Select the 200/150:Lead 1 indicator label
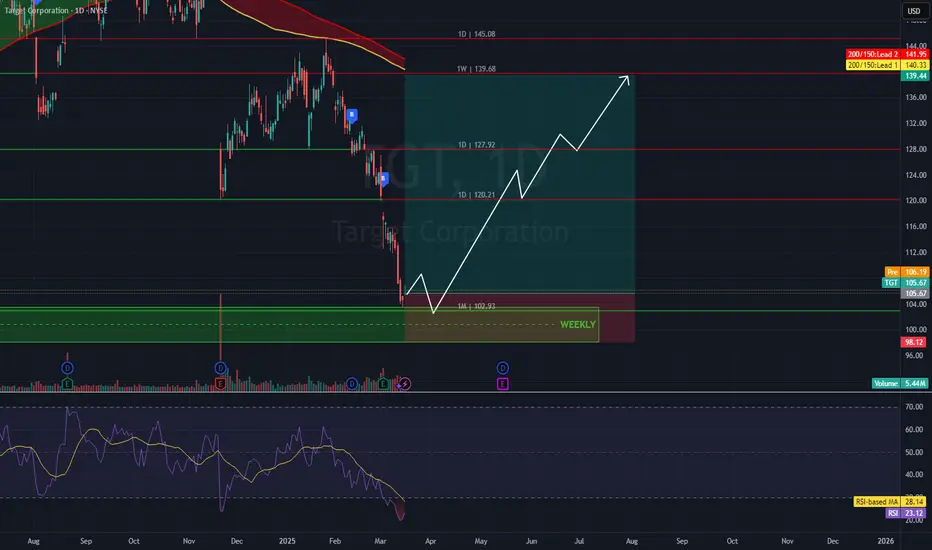Screen dimensions: 932x550 [887, 65]
